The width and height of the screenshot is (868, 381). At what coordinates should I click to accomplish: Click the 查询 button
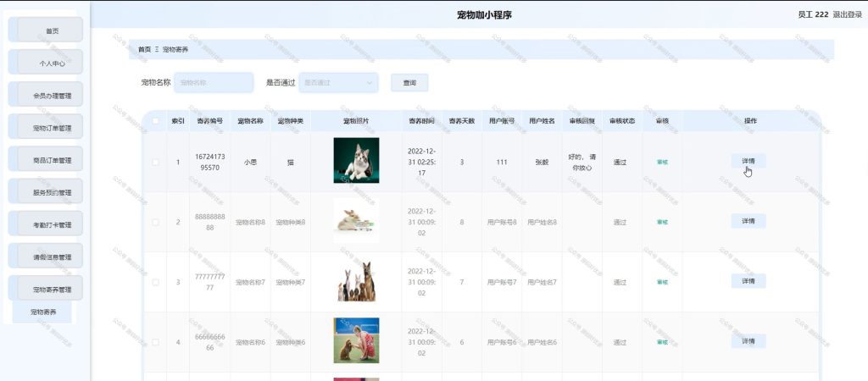click(x=409, y=82)
